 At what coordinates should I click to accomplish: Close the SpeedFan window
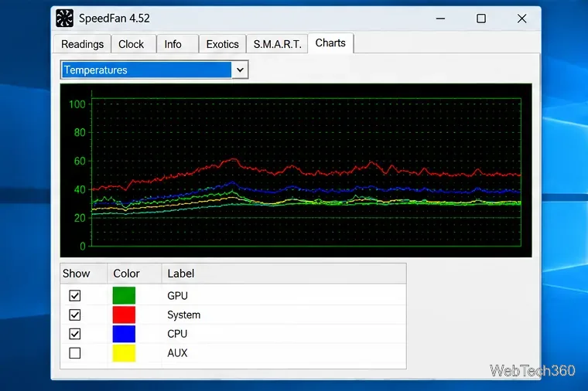pos(521,19)
